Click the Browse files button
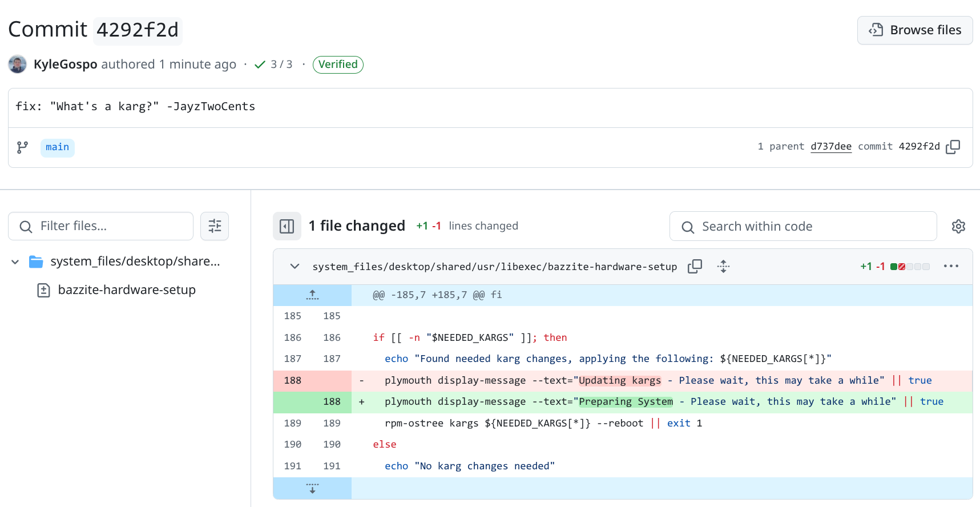Image resolution: width=980 pixels, height=507 pixels. tap(914, 30)
